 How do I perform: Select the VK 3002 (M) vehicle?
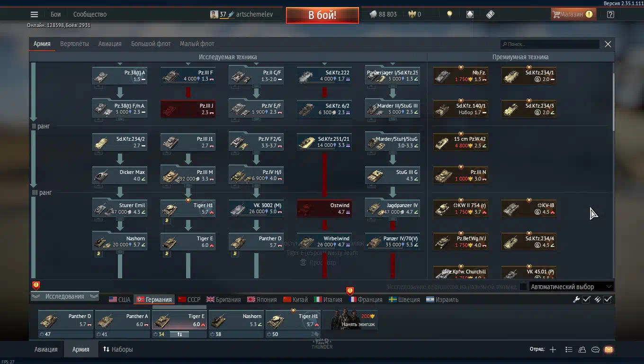click(x=256, y=209)
